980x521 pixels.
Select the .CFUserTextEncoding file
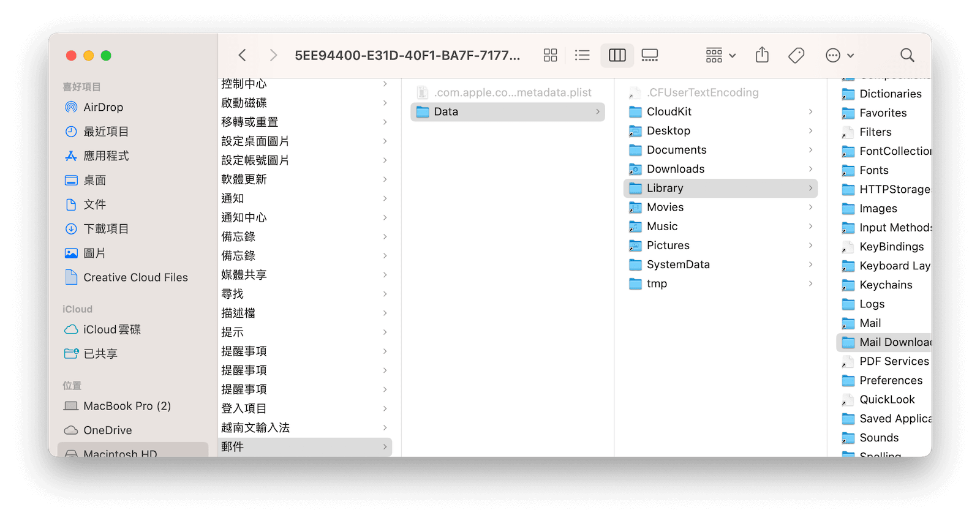tap(720, 92)
